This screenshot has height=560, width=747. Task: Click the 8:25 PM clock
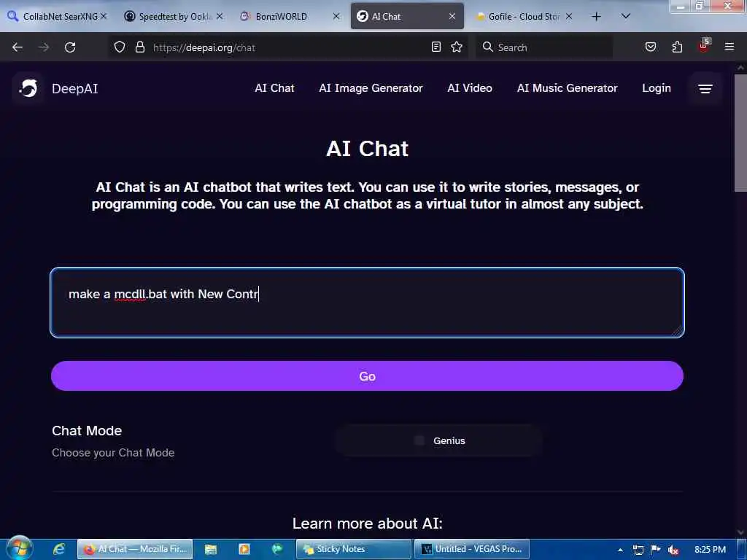710,550
